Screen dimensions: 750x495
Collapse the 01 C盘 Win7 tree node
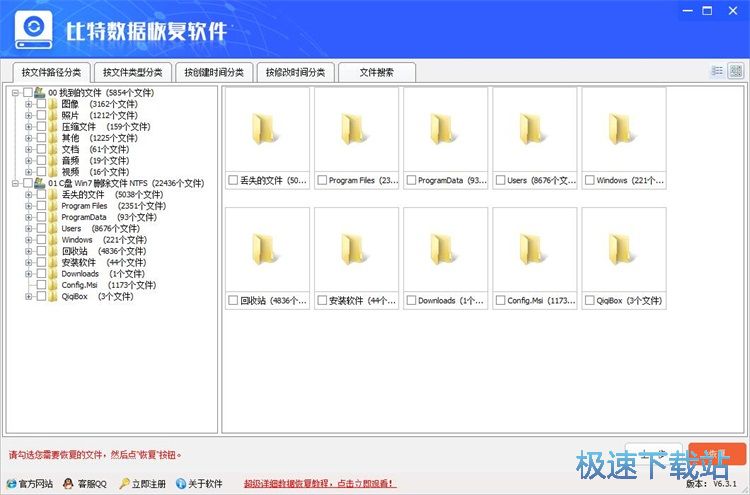pyautogui.click(x=15, y=183)
